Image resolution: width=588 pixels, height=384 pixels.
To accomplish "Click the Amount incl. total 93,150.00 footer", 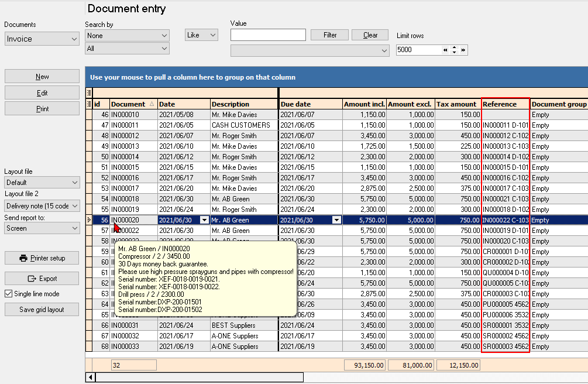I will 365,365.
